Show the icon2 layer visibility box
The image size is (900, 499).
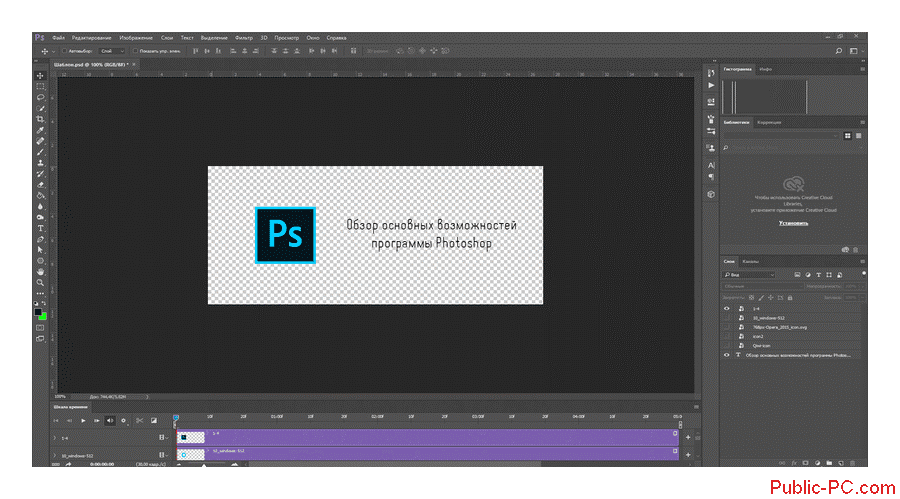click(727, 336)
